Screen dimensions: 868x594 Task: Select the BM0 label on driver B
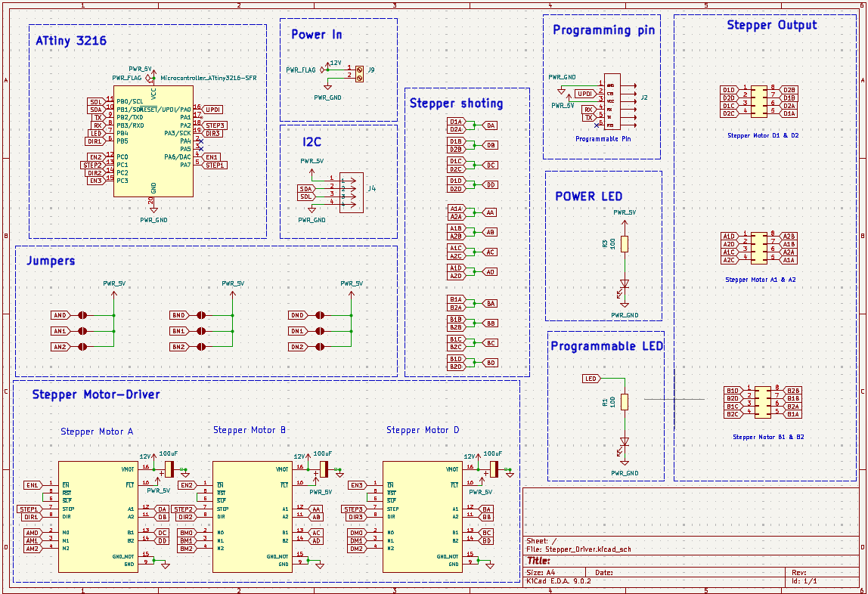[x=187, y=533]
